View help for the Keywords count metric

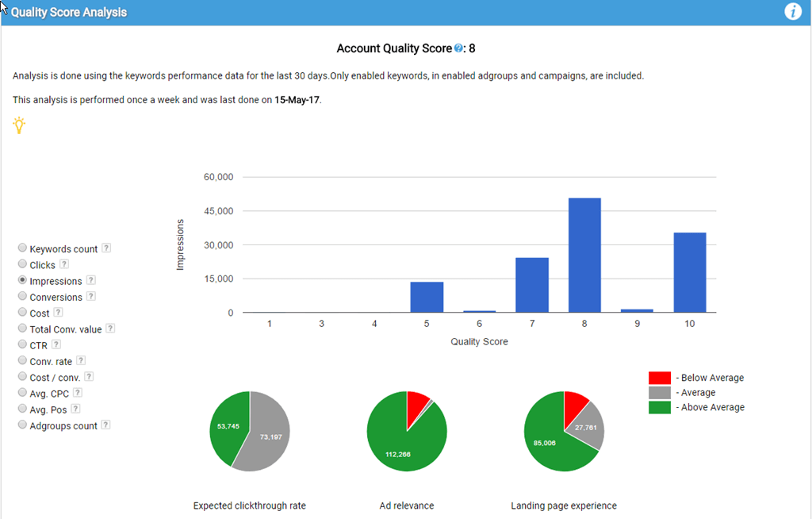[x=107, y=248]
